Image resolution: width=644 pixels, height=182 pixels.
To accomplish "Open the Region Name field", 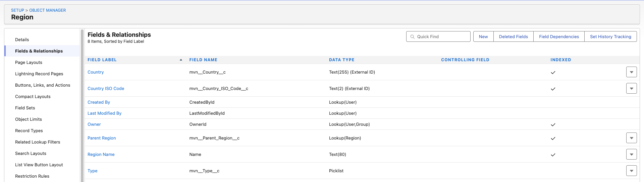I will coord(101,154).
